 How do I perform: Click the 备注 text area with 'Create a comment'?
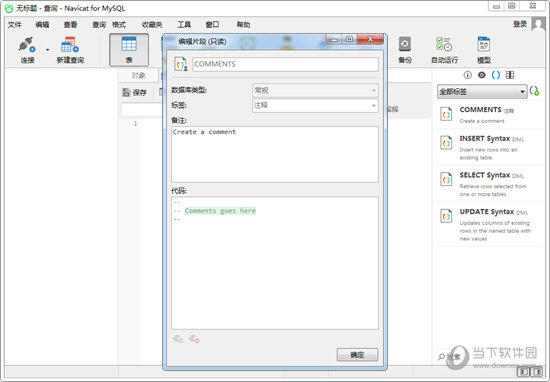[x=275, y=154]
